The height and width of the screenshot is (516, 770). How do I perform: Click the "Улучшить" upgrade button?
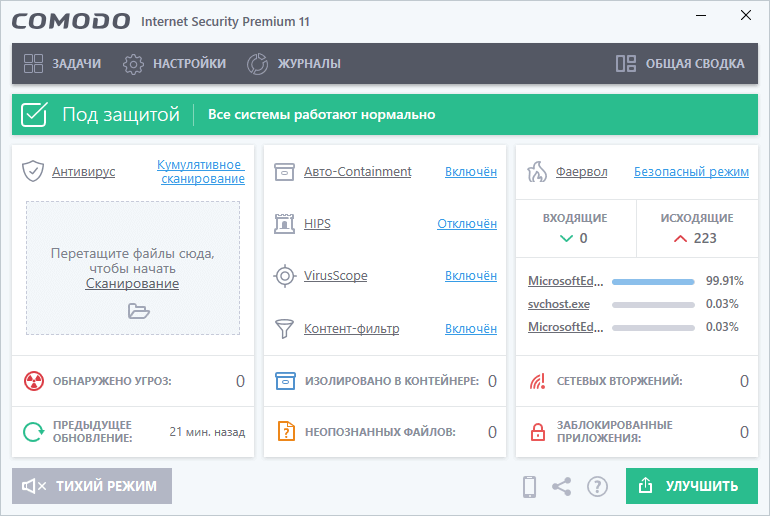(691, 486)
